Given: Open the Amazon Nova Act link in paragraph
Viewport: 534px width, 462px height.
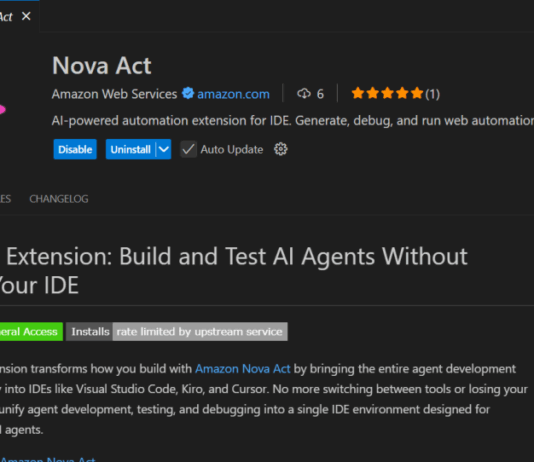Looking at the screenshot, I should click(242, 369).
